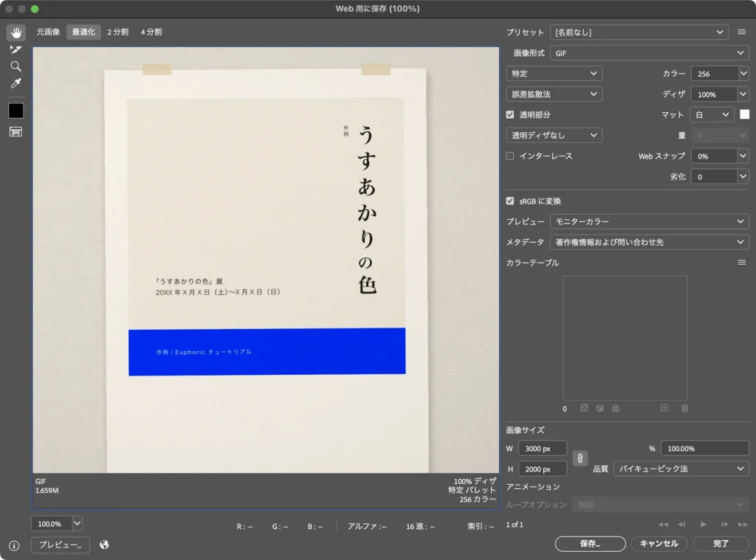Open the Web スナップ dropdown arrow
Image resolution: width=756 pixels, height=560 pixels.
pos(743,156)
